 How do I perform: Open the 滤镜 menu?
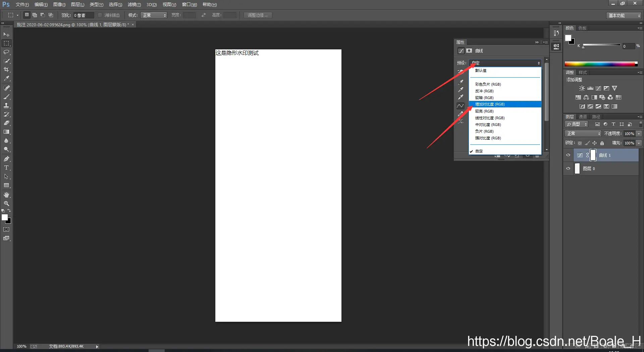(x=134, y=4)
